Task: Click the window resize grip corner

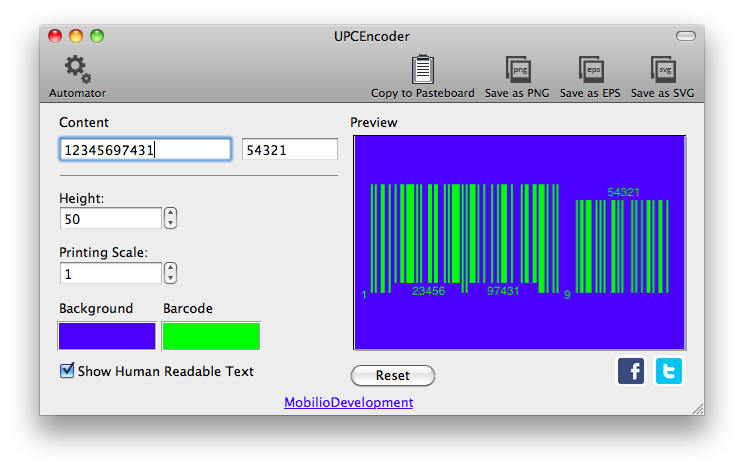Action: pyautogui.click(x=698, y=409)
